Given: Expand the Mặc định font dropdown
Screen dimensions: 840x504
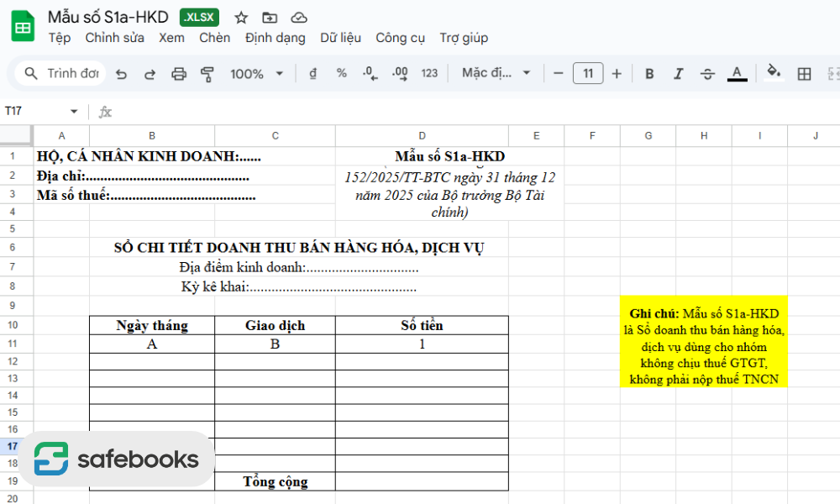Looking at the screenshot, I should 496,73.
